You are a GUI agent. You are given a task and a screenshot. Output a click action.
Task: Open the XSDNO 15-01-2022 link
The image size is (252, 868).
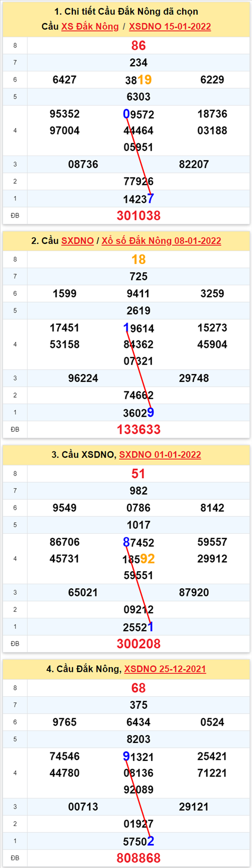(170, 26)
